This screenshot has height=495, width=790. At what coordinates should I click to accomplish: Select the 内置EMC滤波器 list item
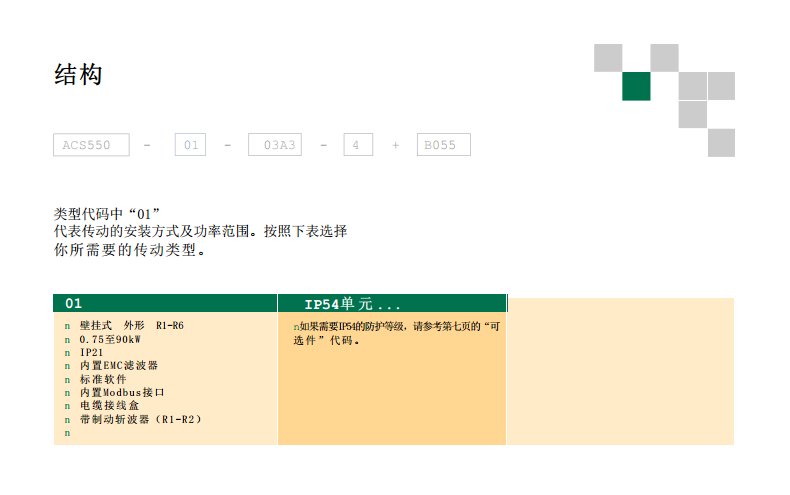click(x=119, y=366)
